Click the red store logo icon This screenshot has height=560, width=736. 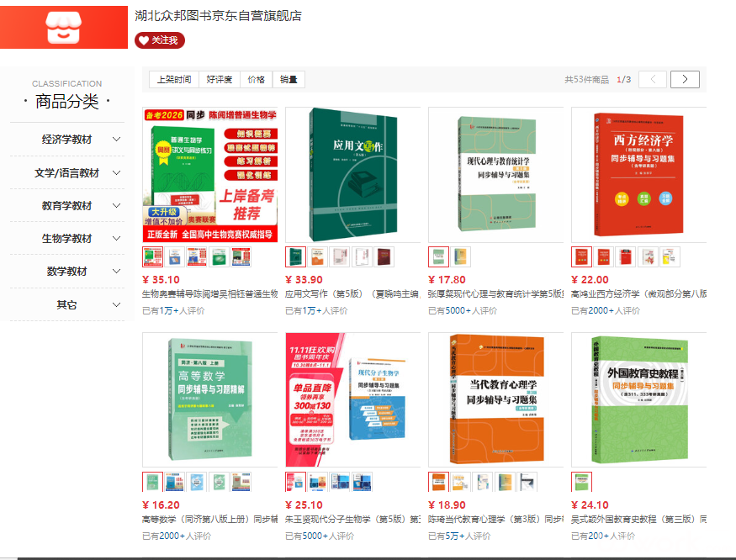point(62,24)
